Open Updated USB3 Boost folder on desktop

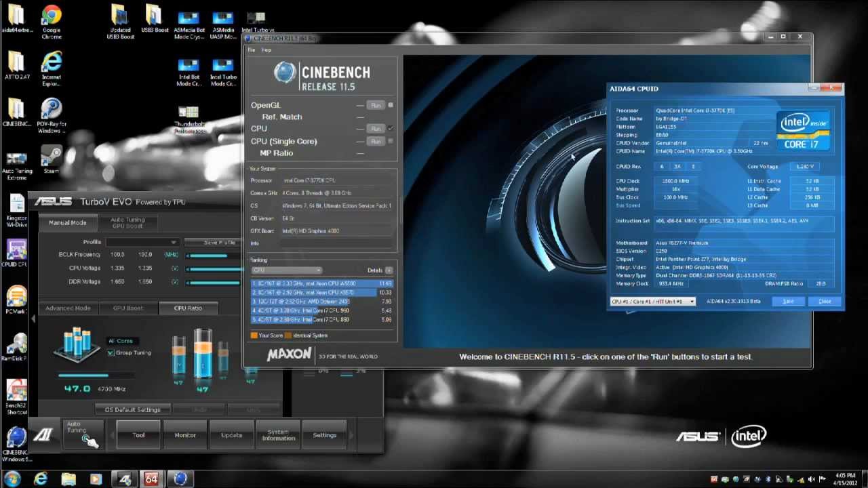click(x=121, y=22)
